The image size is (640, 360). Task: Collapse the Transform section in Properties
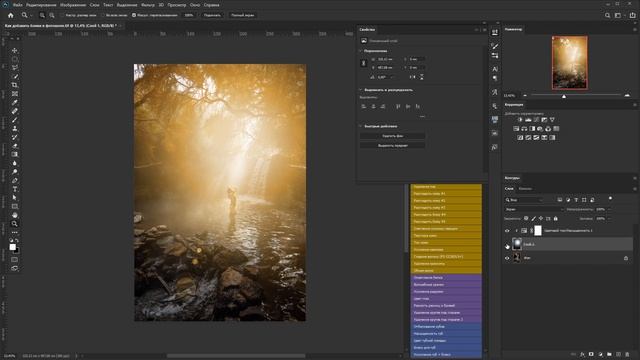[361, 51]
